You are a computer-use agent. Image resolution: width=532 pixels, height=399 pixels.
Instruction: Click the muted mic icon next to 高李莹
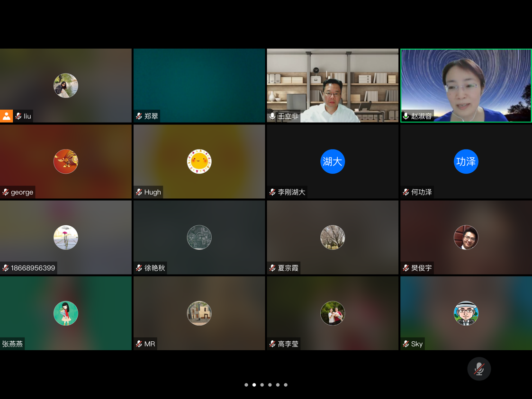point(272,344)
